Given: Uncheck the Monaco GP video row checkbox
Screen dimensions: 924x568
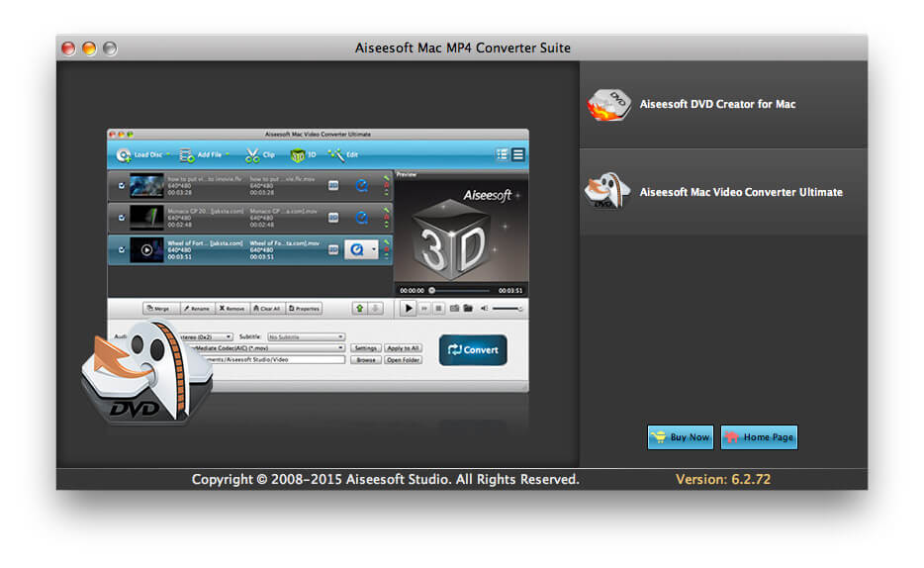Looking at the screenshot, I should (x=122, y=218).
